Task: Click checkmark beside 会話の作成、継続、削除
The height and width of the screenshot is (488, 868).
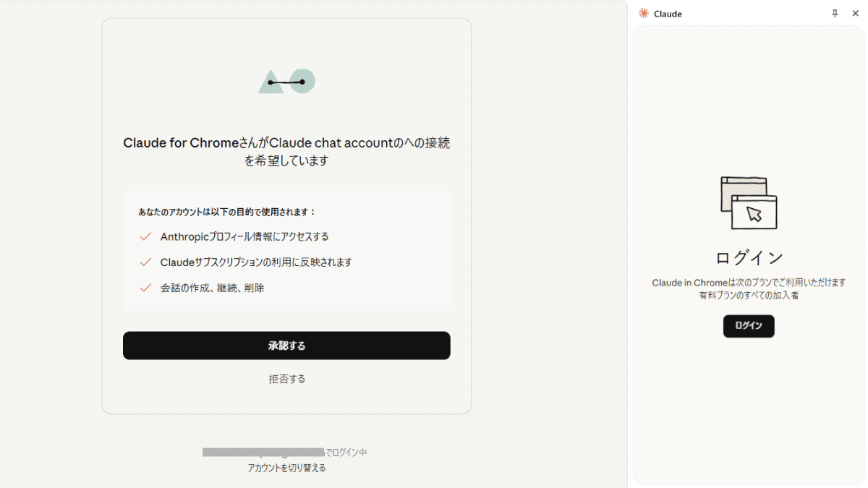Action: point(145,288)
